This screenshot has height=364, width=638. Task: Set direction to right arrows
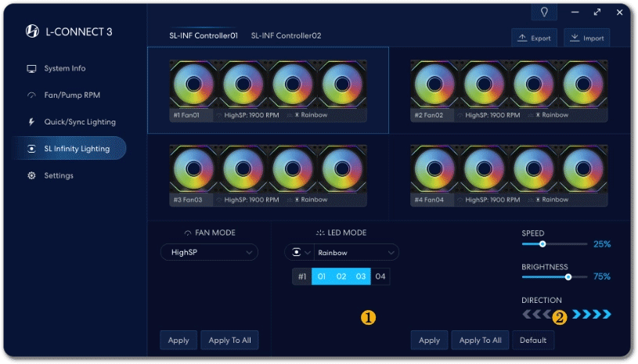592,315
